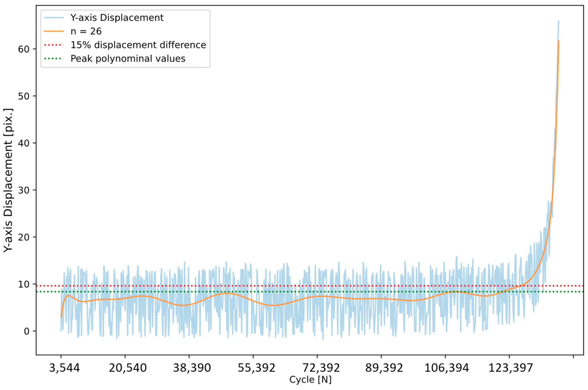
Task: Click the 'n = 26' legend text
Action: 86,31
